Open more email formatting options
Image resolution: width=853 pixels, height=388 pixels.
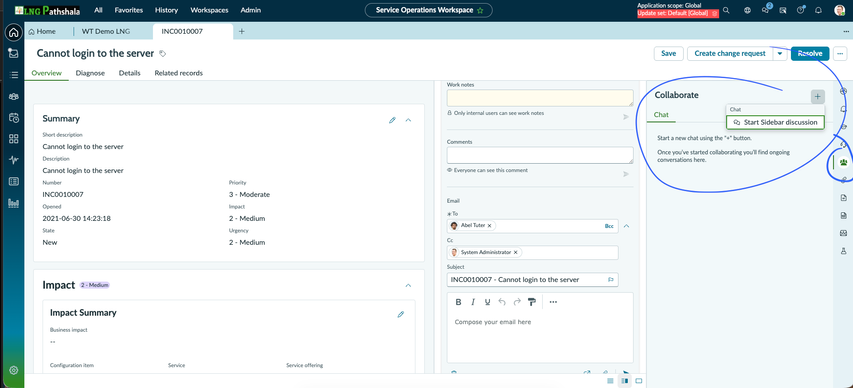click(x=553, y=302)
